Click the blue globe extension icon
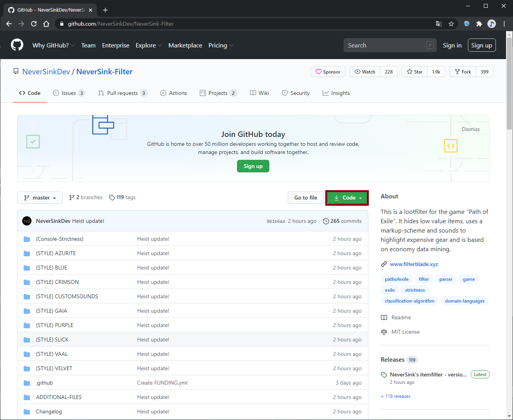 (467, 24)
